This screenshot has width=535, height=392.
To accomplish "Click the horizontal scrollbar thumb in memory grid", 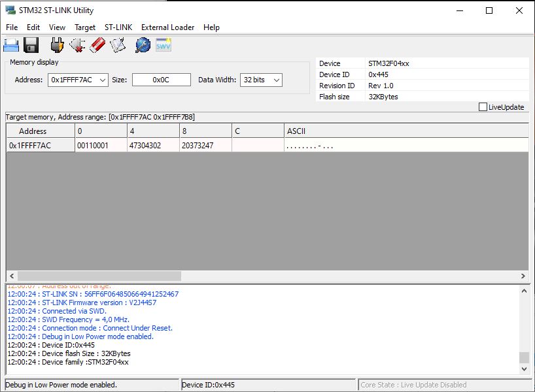I will pyautogui.click(x=99, y=276).
